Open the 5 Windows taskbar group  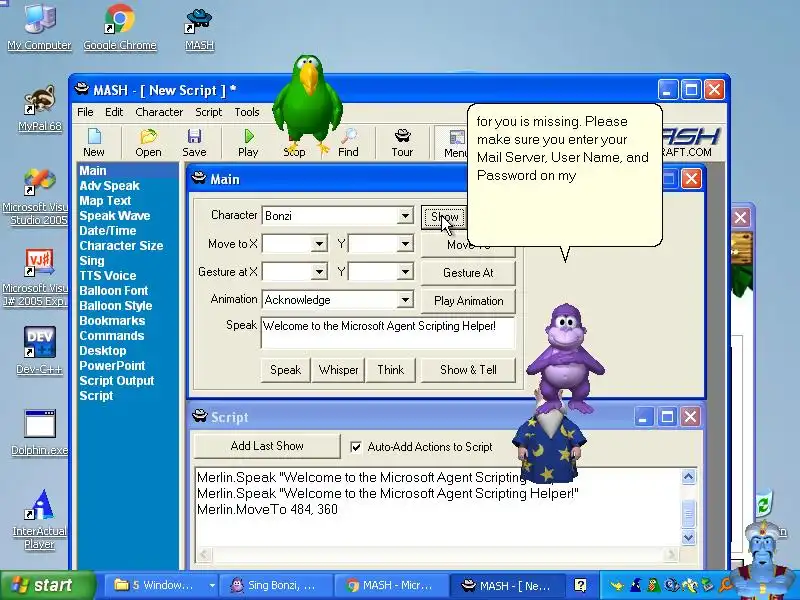coord(161,585)
